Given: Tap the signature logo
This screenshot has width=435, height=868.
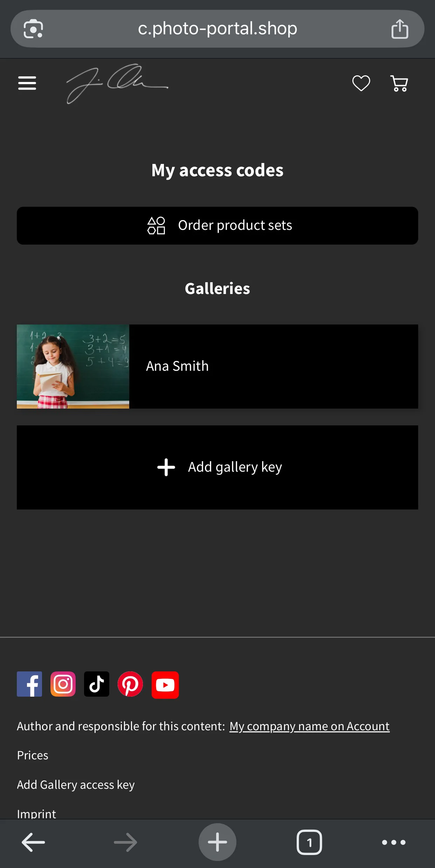Looking at the screenshot, I should pos(117,83).
